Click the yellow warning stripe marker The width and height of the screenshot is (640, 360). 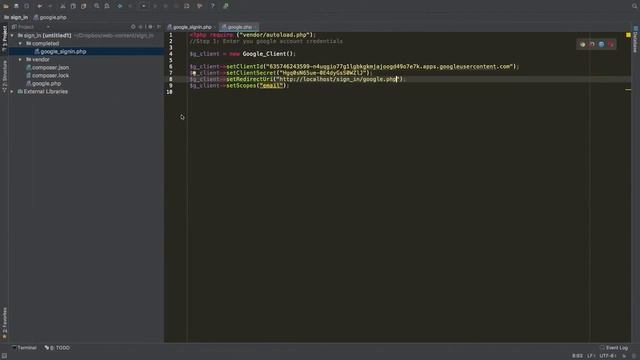coord(628,89)
